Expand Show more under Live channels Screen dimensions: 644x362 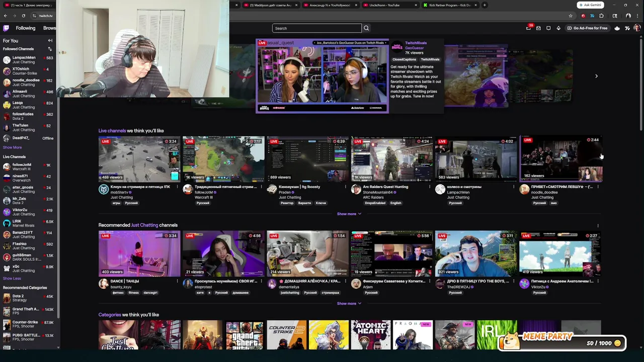(x=349, y=214)
